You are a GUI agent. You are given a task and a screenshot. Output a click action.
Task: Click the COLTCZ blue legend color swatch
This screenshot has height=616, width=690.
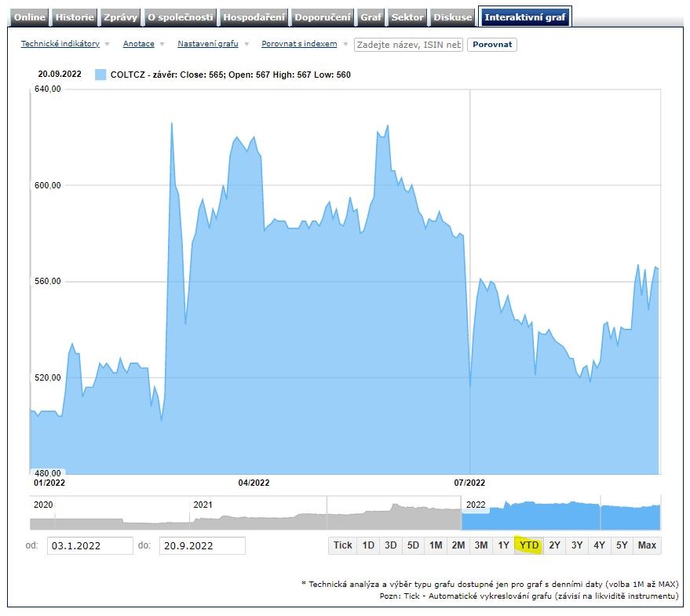tap(100, 75)
